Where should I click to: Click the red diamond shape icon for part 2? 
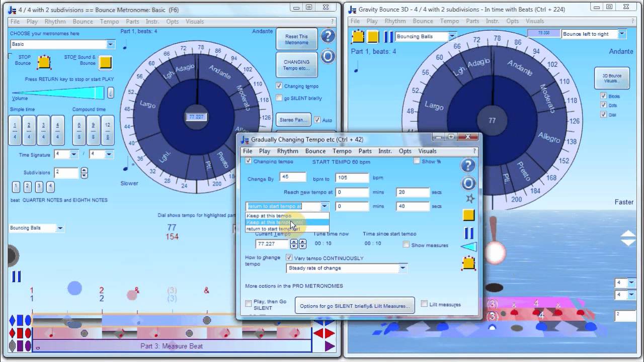13,333
